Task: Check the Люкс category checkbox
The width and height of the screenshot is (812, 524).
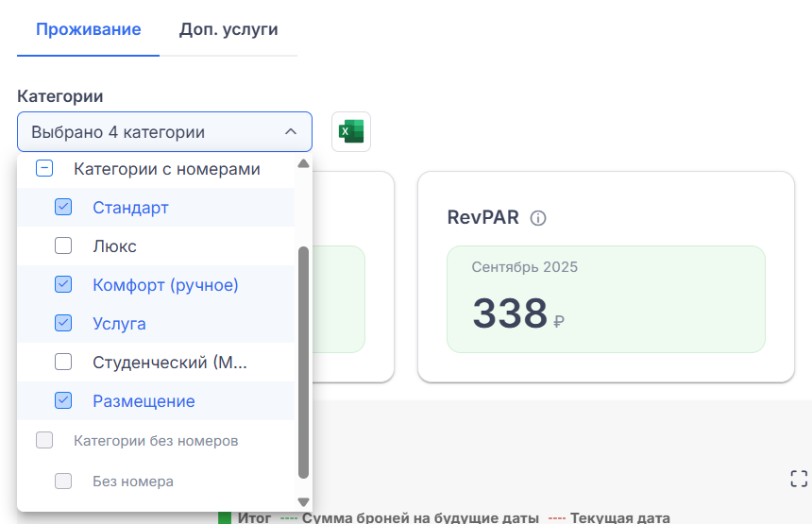Action: [63, 246]
